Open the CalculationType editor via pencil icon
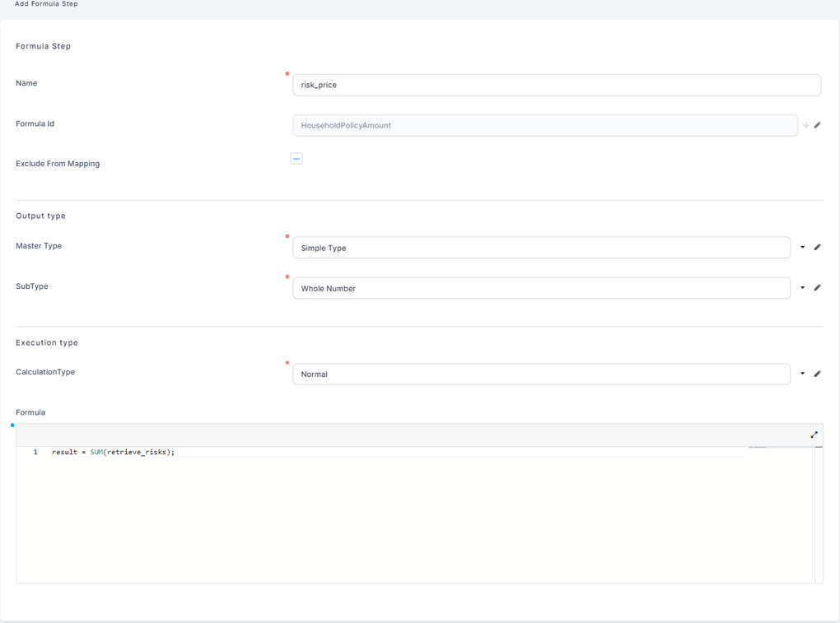The height and width of the screenshot is (623, 840). click(817, 374)
